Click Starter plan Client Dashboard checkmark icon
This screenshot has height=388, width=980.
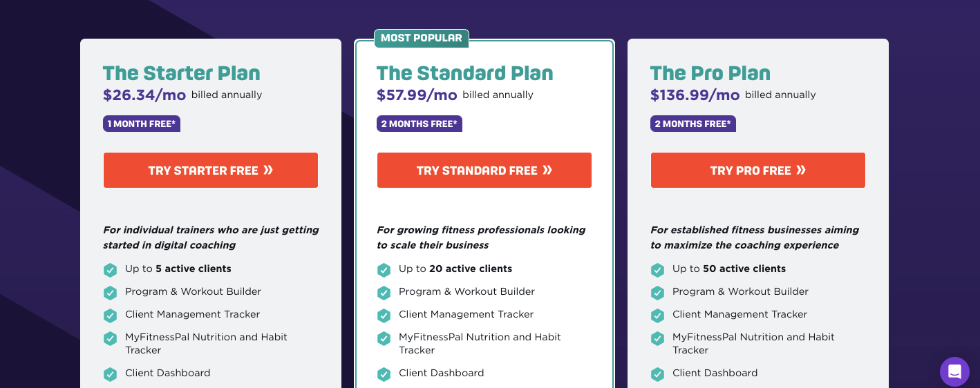pos(110,374)
